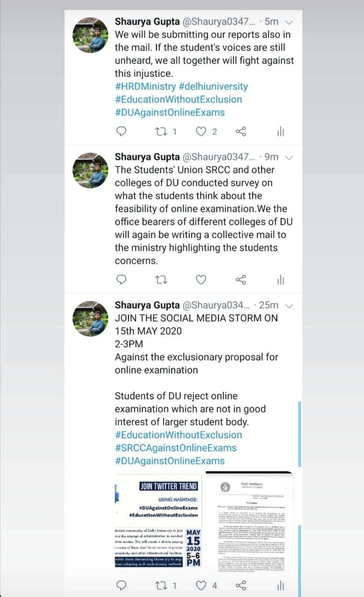Open the options chevron on the 25m tweet
Screen dimensions: 364x597
pos(289,306)
